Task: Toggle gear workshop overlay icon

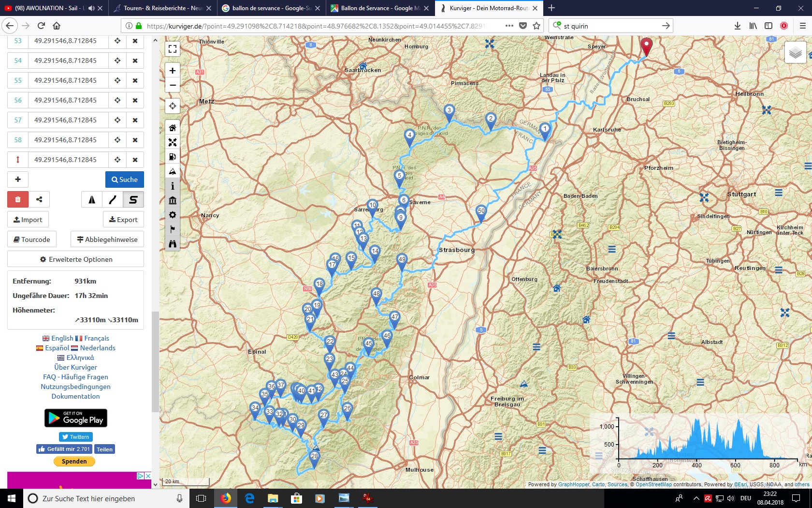Action: coord(173,215)
